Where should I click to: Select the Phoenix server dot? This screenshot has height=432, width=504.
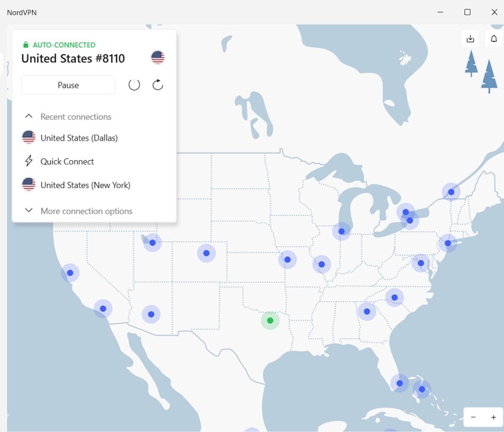pos(151,315)
